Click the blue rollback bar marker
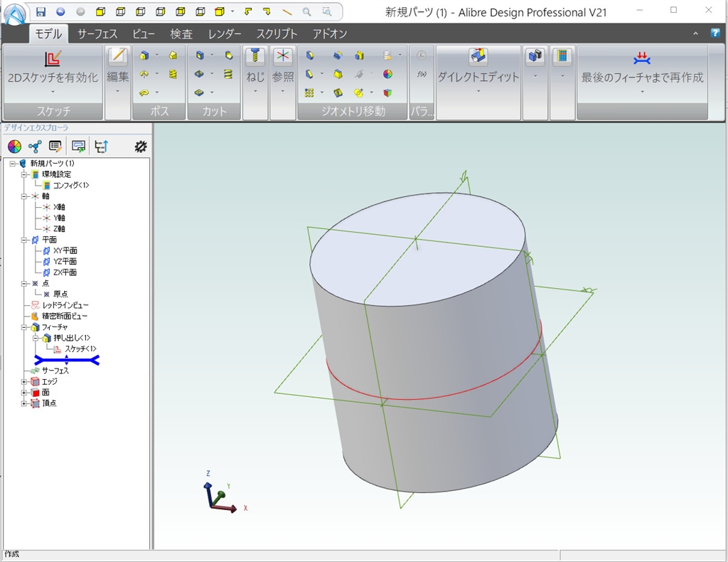The image size is (728, 562). click(67, 360)
